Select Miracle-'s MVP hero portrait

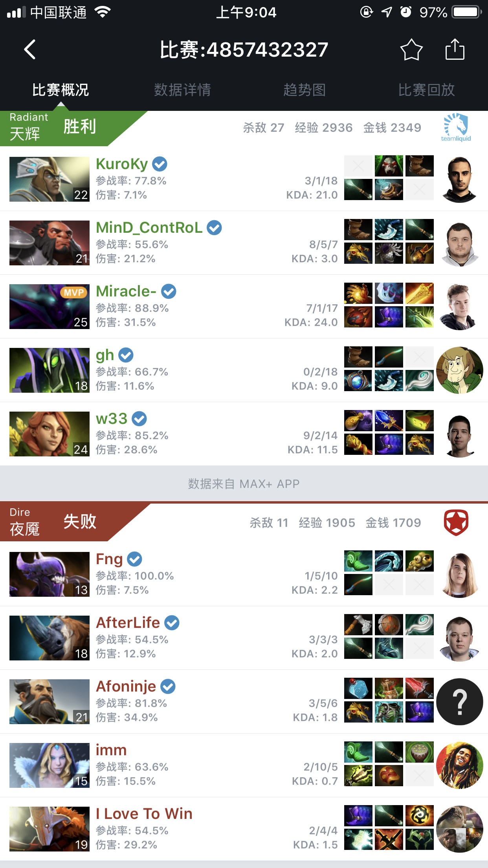tap(50, 307)
